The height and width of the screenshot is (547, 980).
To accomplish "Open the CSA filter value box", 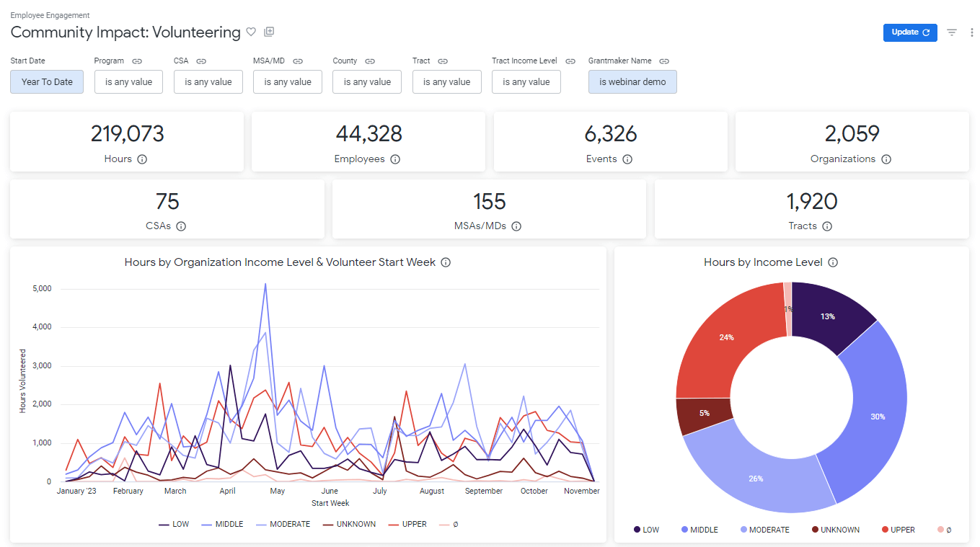I will pos(208,82).
